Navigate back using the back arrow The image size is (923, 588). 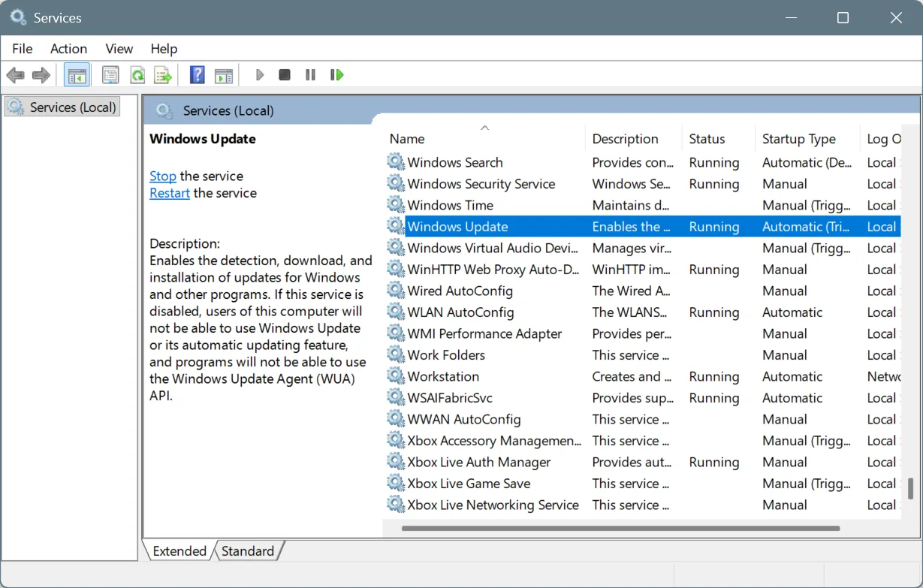pos(15,74)
